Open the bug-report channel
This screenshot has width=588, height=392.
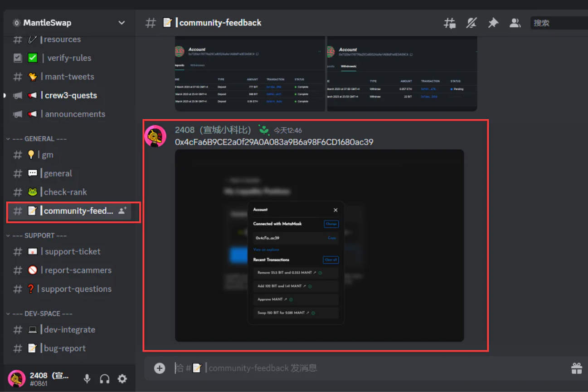[x=69, y=348]
